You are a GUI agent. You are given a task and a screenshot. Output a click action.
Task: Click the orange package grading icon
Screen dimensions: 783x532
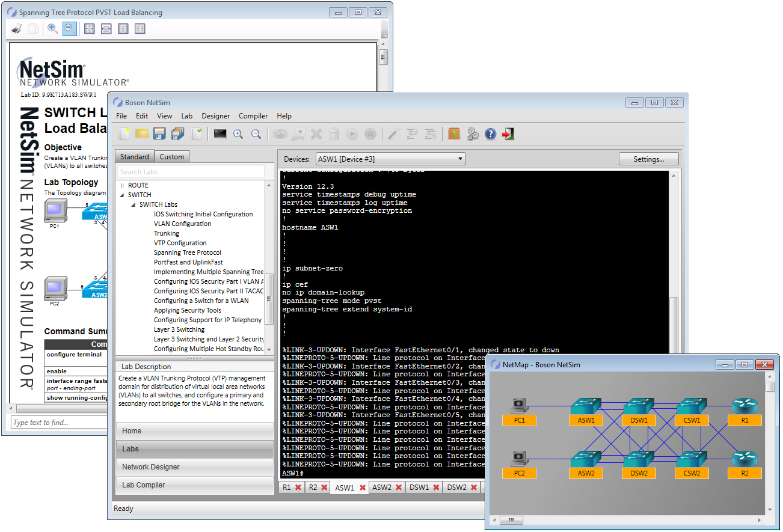[x=453, y=133]
